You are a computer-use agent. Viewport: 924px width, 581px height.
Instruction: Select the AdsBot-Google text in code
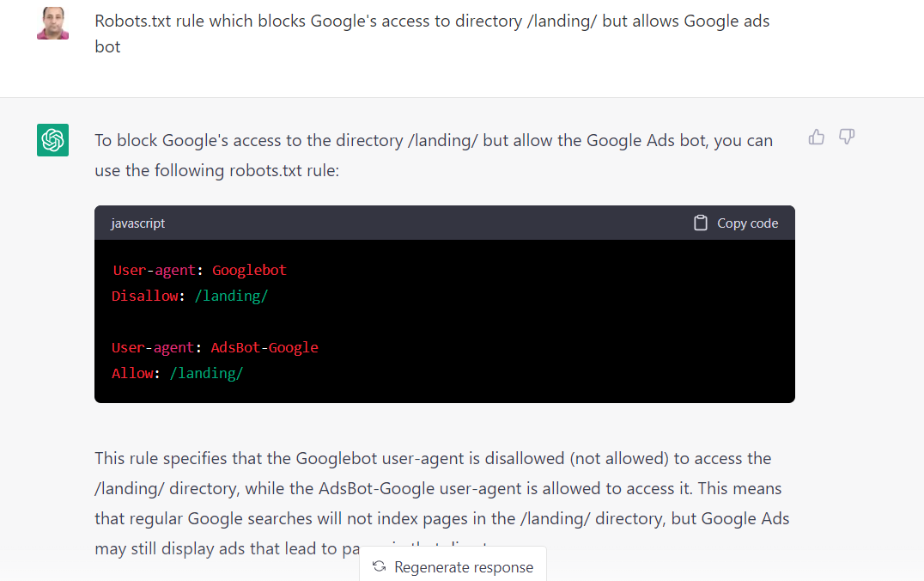coord(264,346)
